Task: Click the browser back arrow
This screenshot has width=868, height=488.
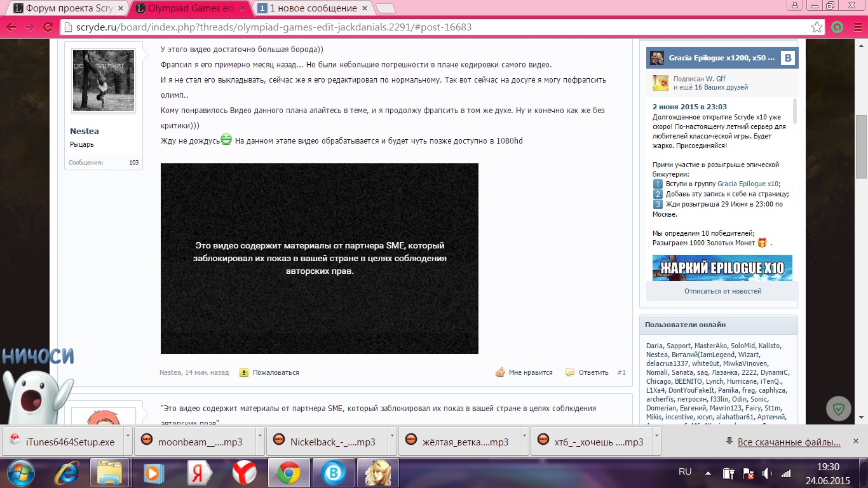Action: click(11, 27)
